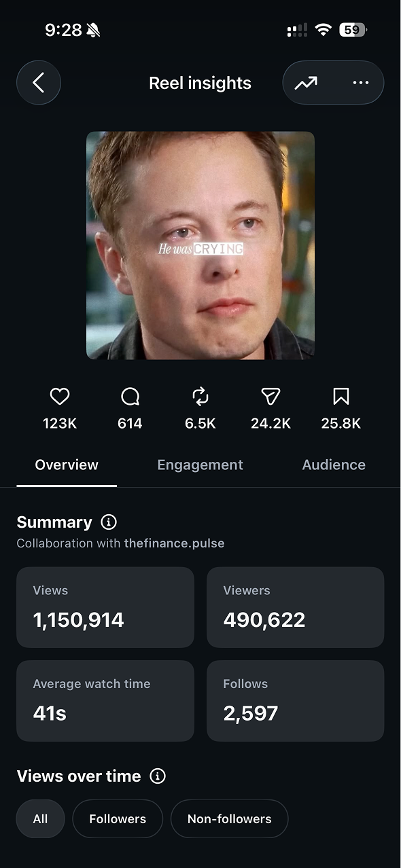Screen dimensions: 401x868
Task: Tap the back arrow button
Action: point(39,83)
